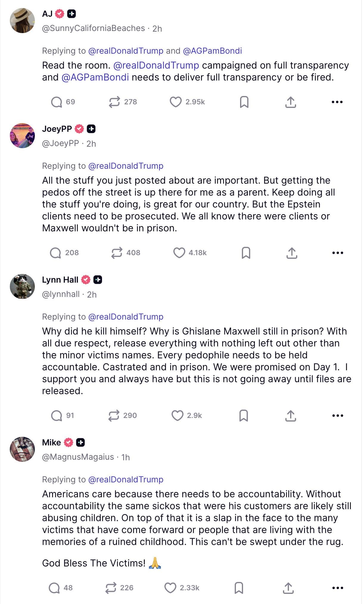ReTruth AJ's transparency post
364x604 pixels.
point(114,102)
